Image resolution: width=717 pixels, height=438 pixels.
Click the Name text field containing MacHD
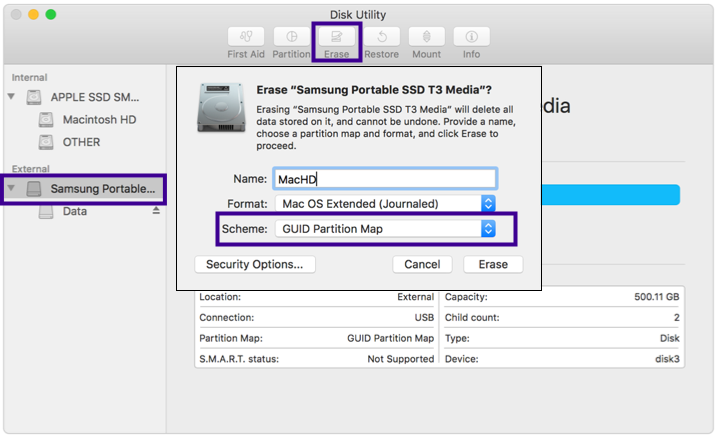(384, 179)
